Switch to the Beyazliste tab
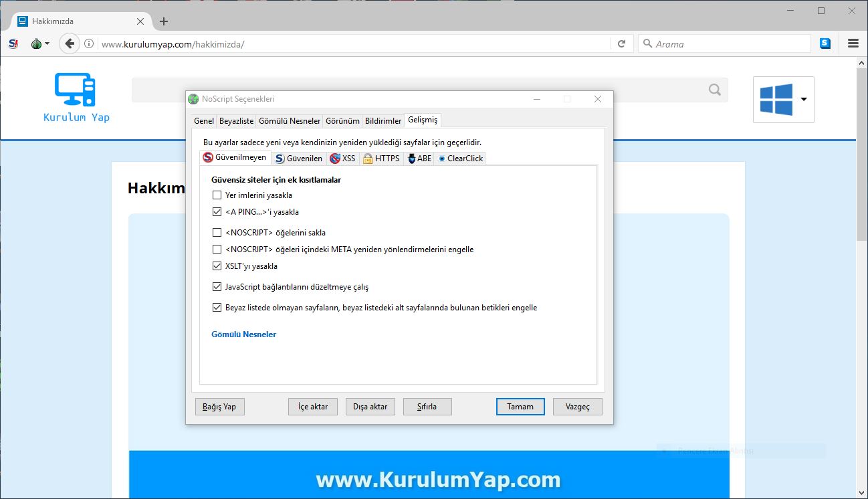 [237, 121]
